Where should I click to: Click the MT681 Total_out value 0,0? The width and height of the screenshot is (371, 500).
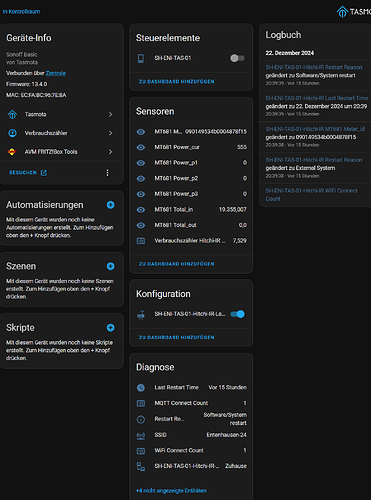[243, 225]
